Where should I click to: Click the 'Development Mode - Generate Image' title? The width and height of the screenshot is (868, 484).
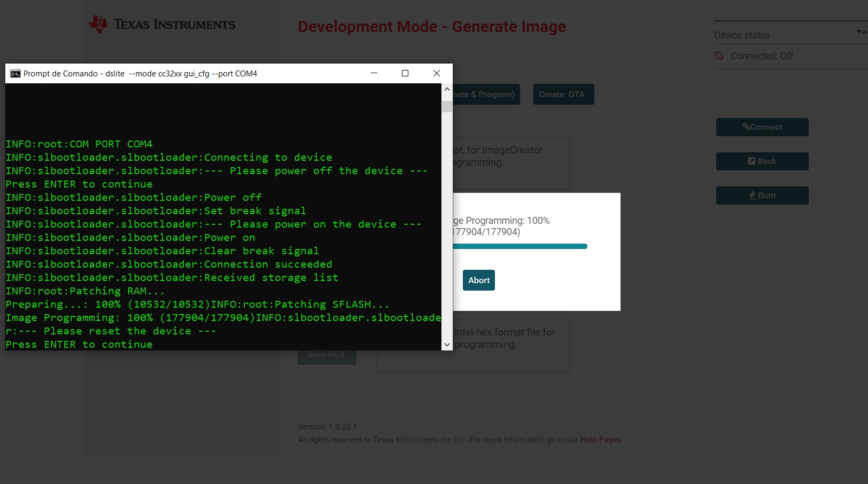pos(432,27)
